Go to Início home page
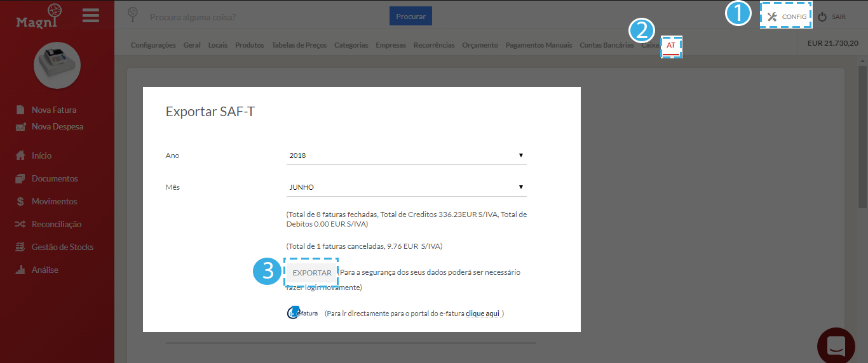Image resolution: width=868 pixels, height=363 pixels. coord(41,155)
